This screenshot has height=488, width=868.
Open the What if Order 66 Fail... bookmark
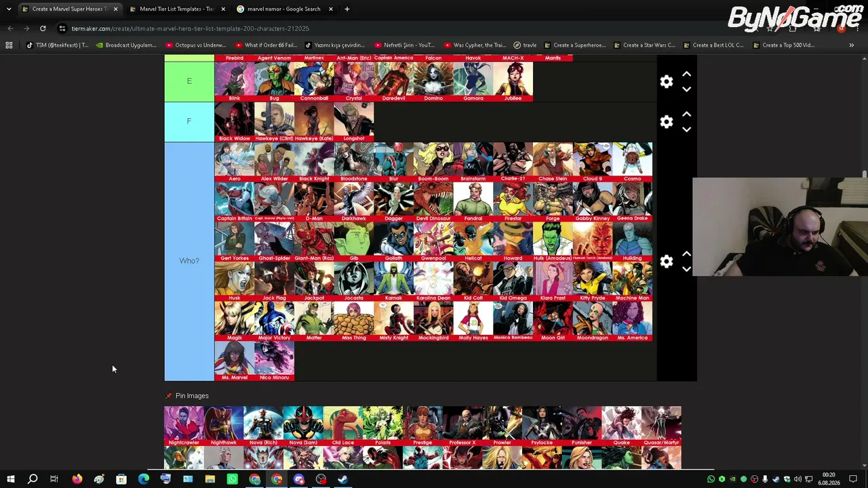tap(266, 45)
